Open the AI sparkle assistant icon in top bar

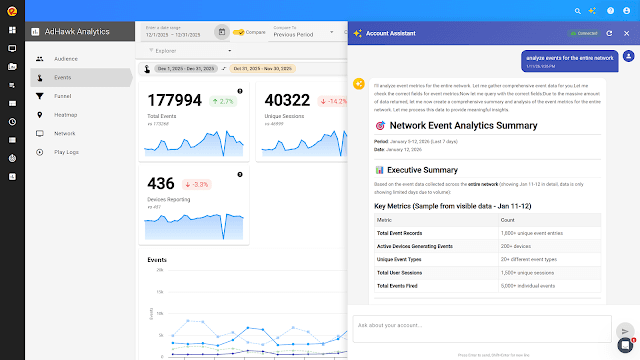(592, 11)
